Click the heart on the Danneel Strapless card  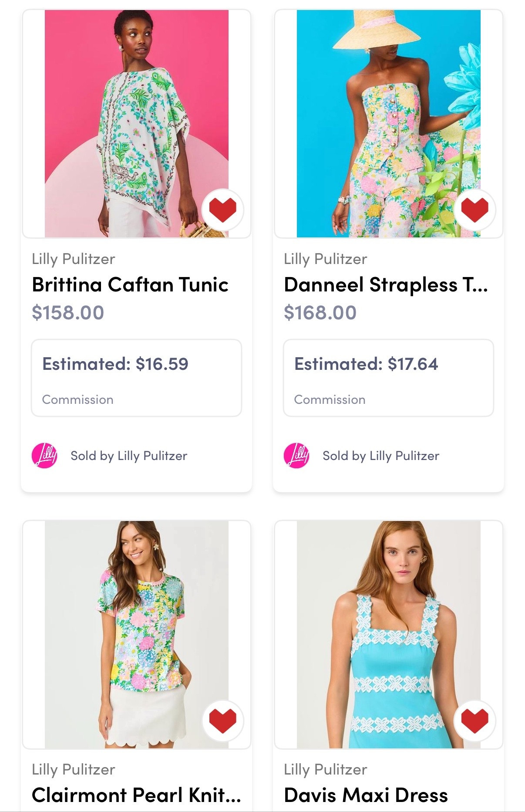474,210
